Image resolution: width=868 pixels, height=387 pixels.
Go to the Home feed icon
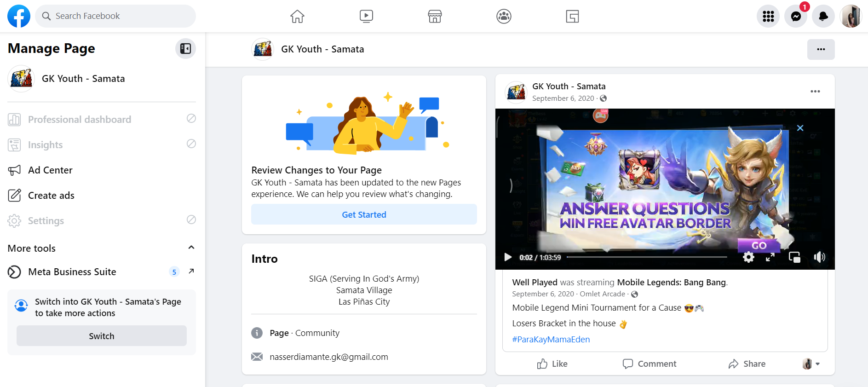[297, 17]
